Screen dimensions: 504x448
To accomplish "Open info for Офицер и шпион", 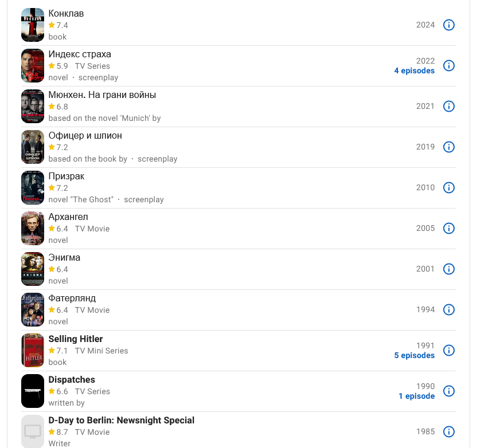I will point(449,147).
